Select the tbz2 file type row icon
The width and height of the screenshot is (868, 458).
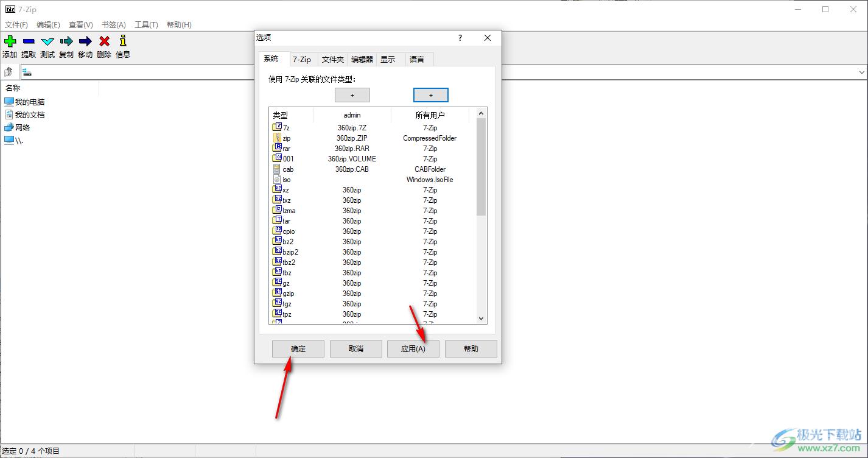click(x=277, y=262)
